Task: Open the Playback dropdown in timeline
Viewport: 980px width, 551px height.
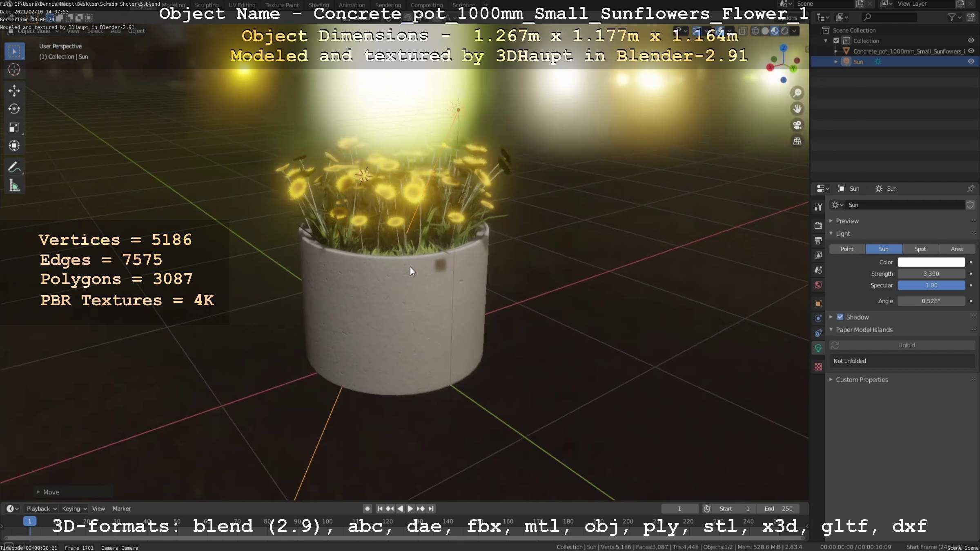Action: [x=42, y=509]
